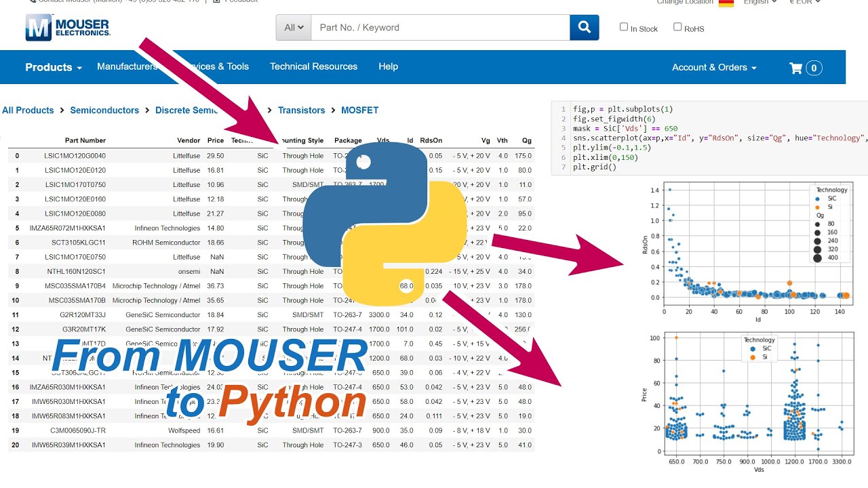
Task: Select part number LSIC1MO120G0040
Action: click(75, 156)
